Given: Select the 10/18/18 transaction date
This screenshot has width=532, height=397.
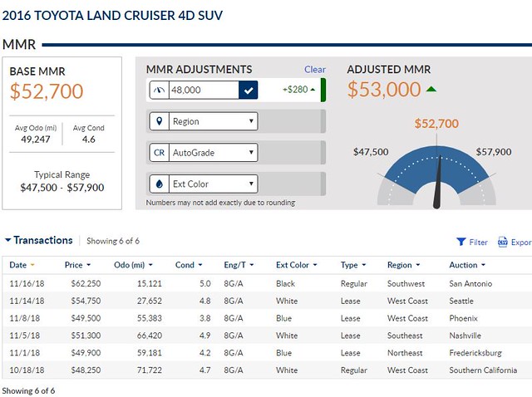Looking at the screenshot, I should coord(27,370).
